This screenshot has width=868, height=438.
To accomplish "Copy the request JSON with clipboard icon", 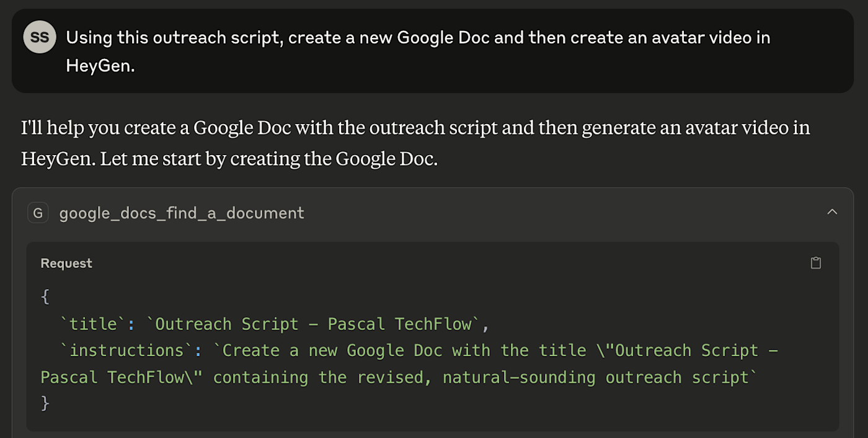I will [816, 263].
